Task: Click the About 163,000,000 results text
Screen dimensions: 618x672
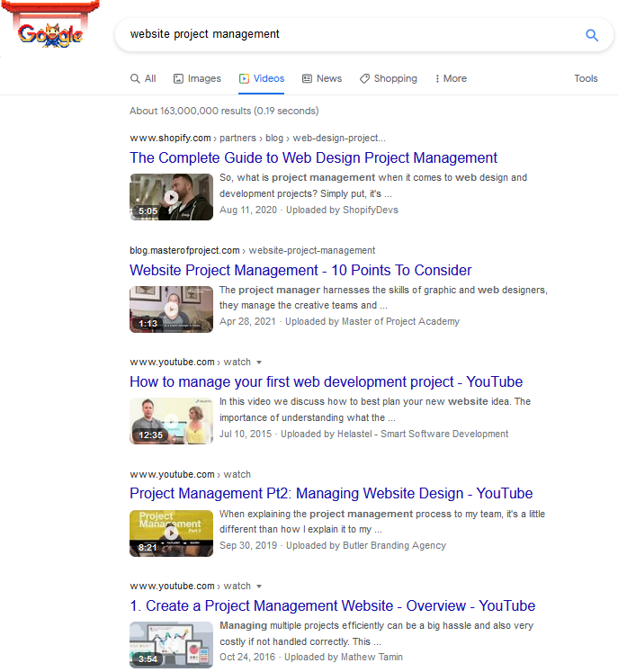Action: pyautogui.click(x=224, y=111)
